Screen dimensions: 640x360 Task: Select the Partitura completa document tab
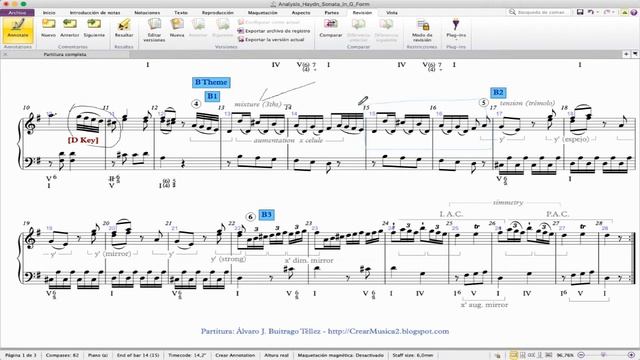[65, 54]
